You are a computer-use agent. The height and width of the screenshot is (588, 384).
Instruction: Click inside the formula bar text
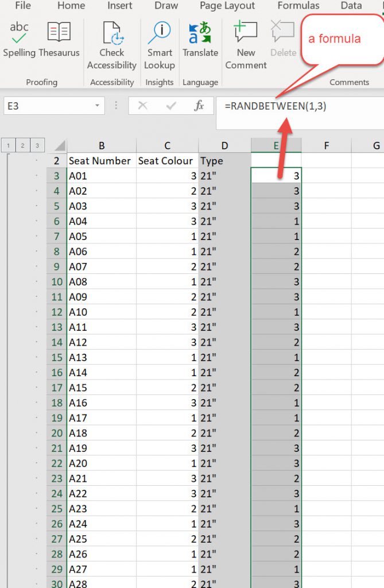[x=298, y=106]
